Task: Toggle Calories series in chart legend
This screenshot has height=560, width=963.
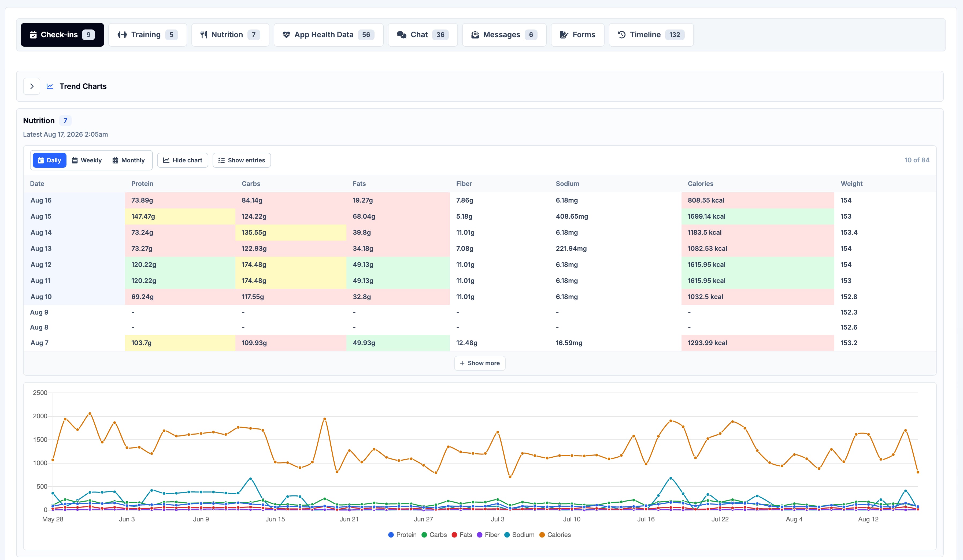Action: (555, 535)
